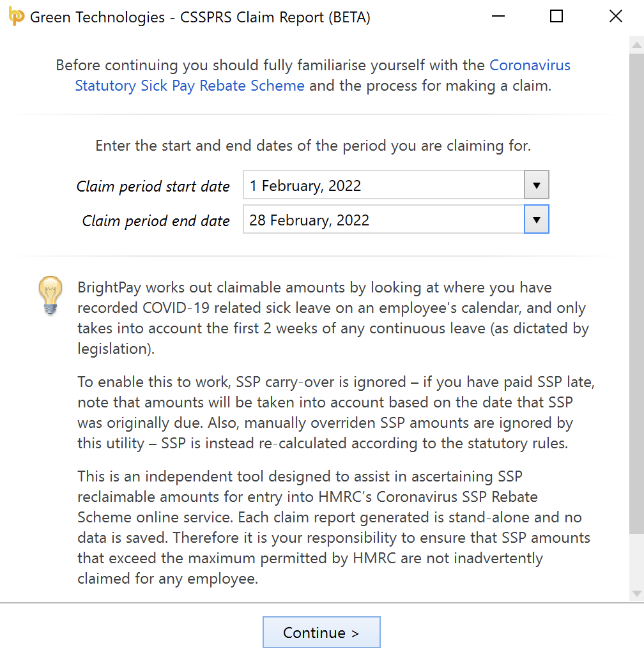644x659 pixels.
Task: Close the CSSPRS Claim Report window
Action: 615,17
